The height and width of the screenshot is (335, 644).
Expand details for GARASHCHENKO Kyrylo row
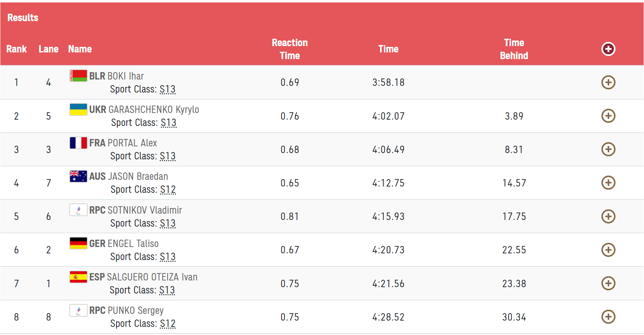click(608, 116)
